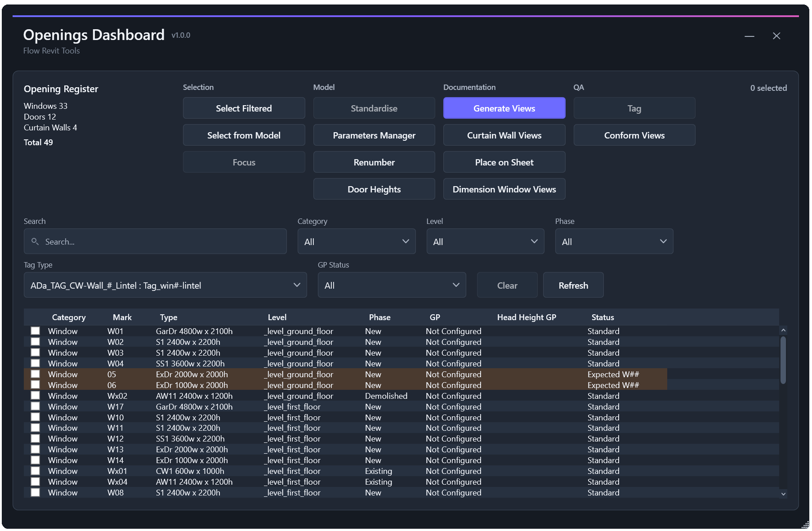Tick the checkbox for window W04
Viewport: 812px width, 531px height.
pyautogui.click(x=35, y=363)
